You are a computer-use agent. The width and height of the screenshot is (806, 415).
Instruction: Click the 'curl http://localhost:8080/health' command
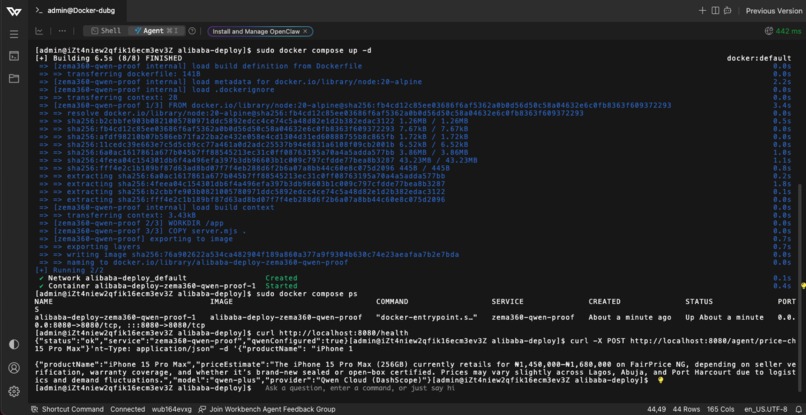pos(332,333)
